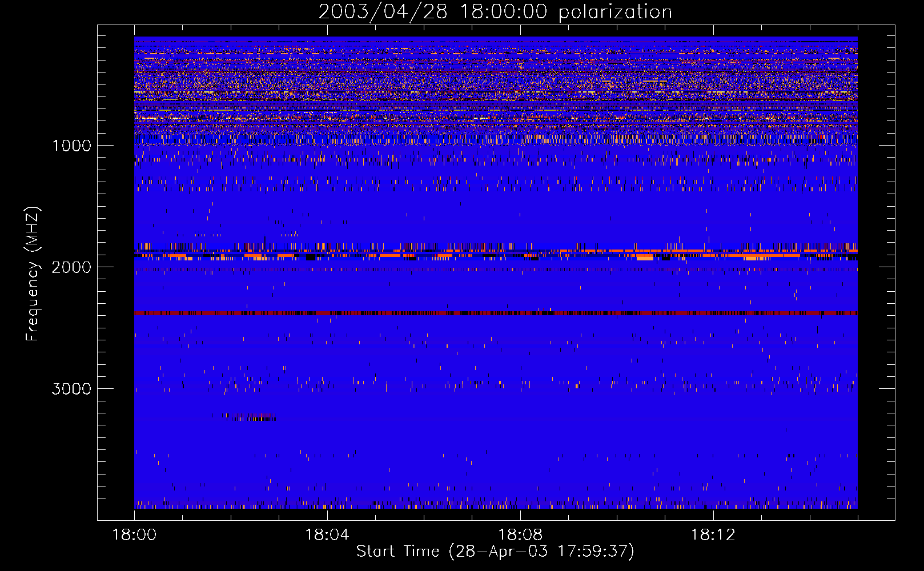Image resolution: width=924 pixels, height=571 pixels.
Task: Click the 18:04 time tick label
Action: 327,535
